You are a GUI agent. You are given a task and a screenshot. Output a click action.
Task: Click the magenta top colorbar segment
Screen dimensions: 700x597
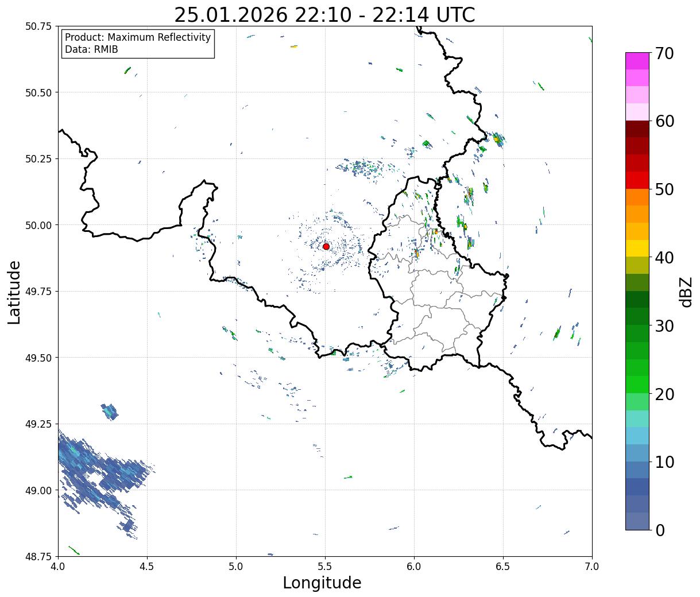click(x=637, y=61)
